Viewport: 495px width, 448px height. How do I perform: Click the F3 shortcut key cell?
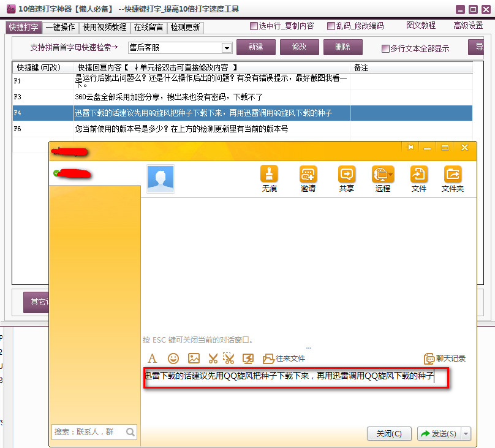pos(43,97)
